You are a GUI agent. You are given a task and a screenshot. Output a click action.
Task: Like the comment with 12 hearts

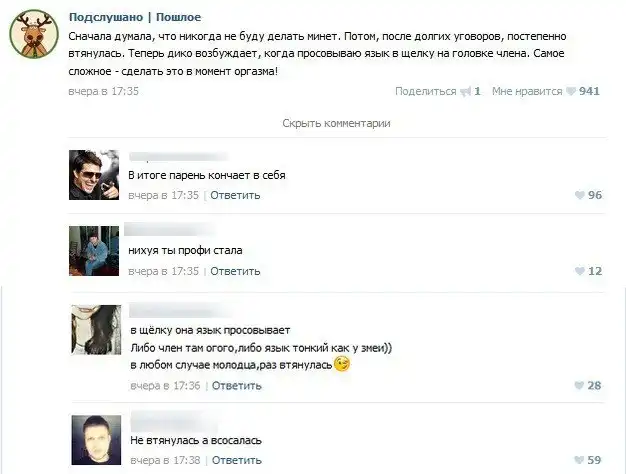[580, 271]
